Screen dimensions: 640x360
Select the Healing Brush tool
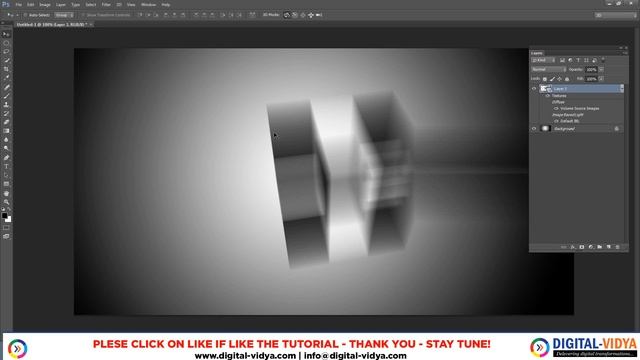(6, 87)
